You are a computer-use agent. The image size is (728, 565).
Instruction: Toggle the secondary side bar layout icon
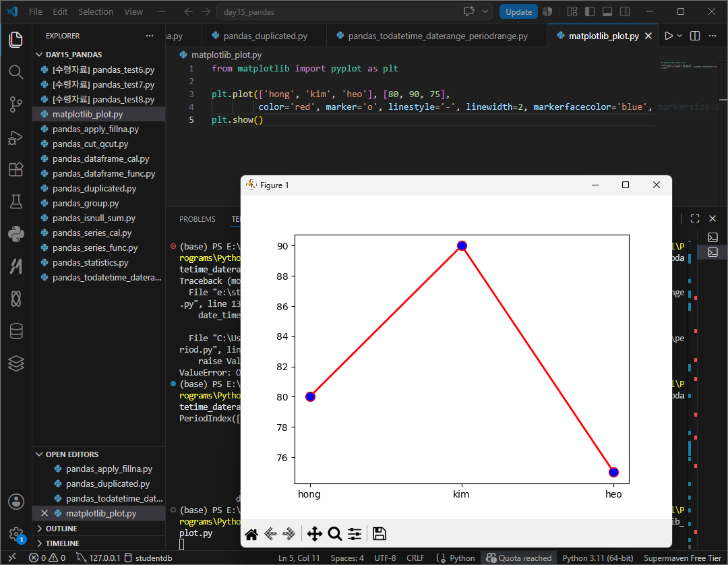coord(625,11)
